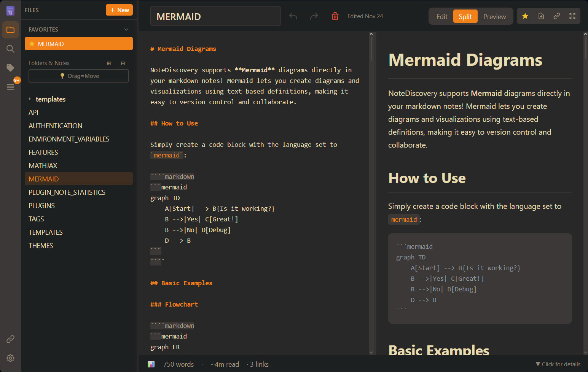Toggle favorite status with the star icon
The width and height of the screenshot is (588, 372).
(x=525, y=16)
